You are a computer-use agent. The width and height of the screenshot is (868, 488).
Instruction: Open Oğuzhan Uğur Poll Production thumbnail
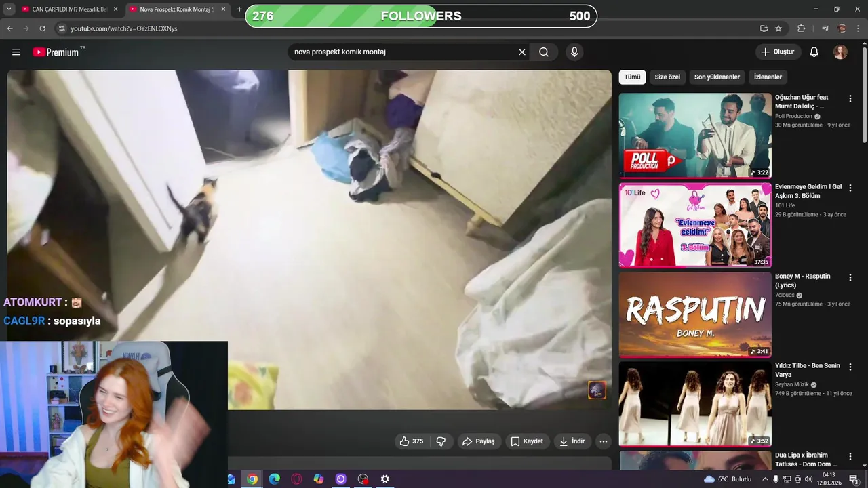pos(695,136)
